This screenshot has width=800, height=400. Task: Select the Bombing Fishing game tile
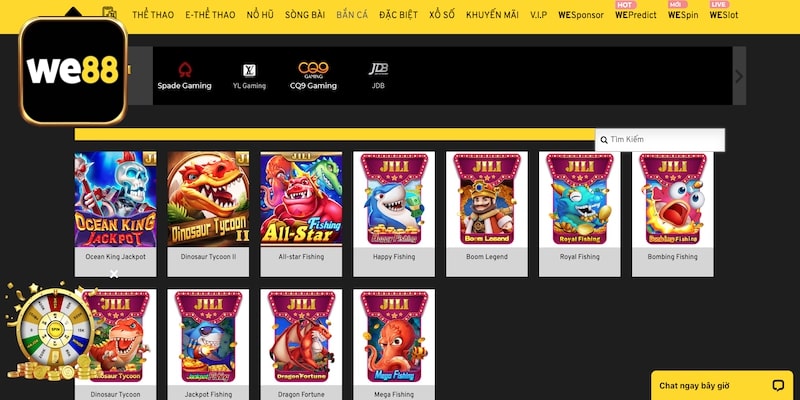click(672, 214)
